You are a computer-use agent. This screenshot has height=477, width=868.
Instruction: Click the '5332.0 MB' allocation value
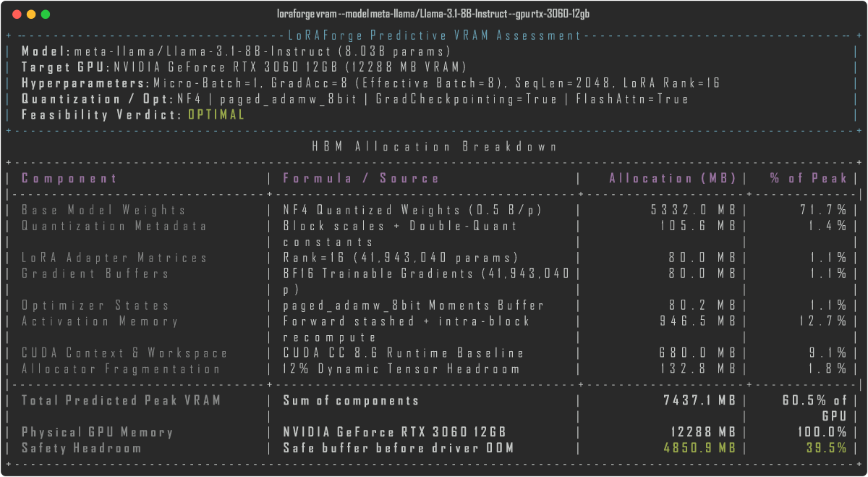pyautogui.click(x=694, y=211)
